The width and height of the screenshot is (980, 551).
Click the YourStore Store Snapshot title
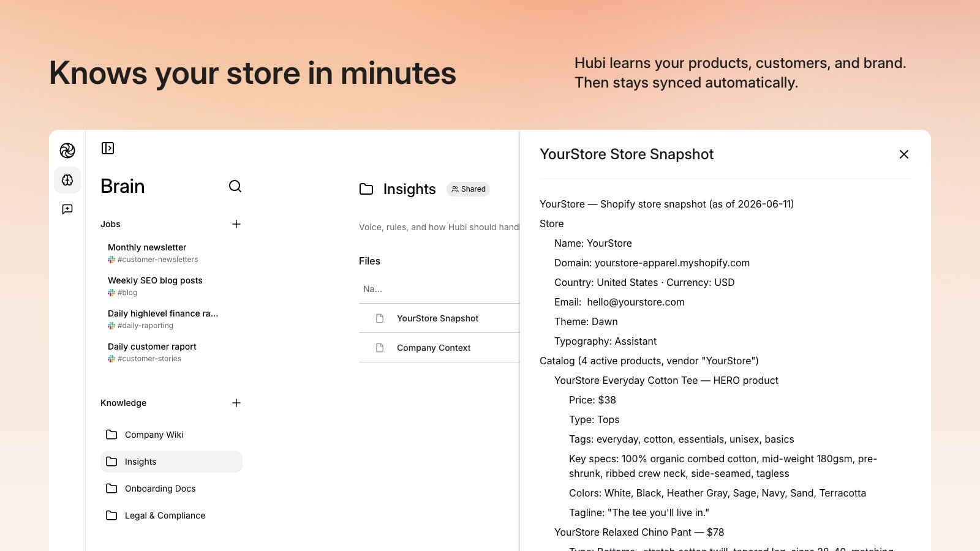coord(627,154)
